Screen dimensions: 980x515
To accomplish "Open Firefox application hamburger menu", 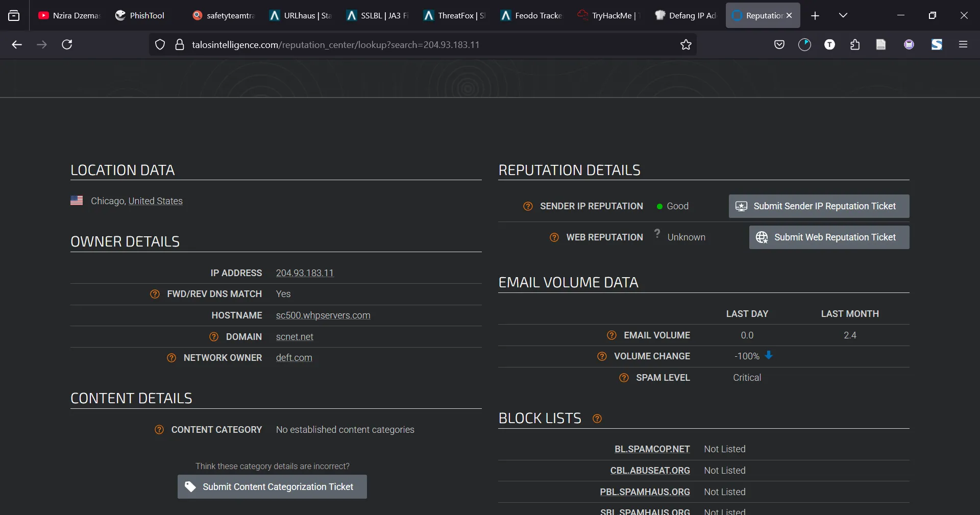I will click(x=963, y=45).
